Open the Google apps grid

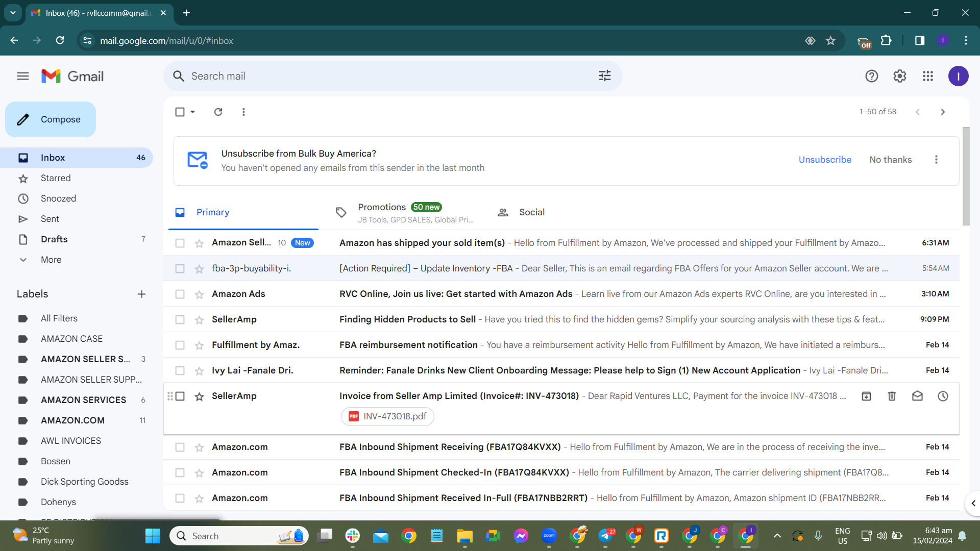pyautogui.click(x=928, y=76)
